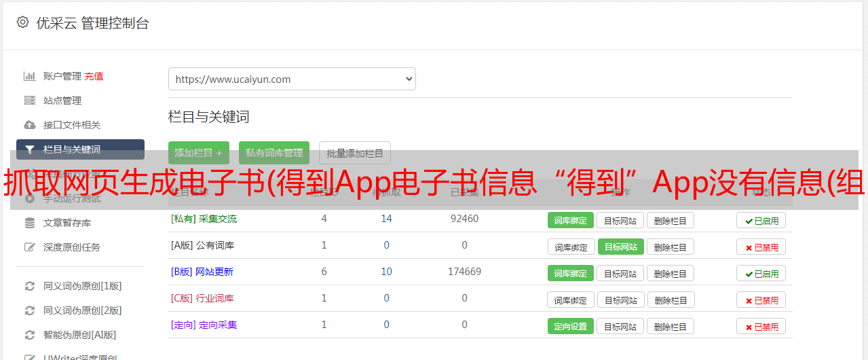Click the play icon for 手动运行测试

(x=29, y=198)
